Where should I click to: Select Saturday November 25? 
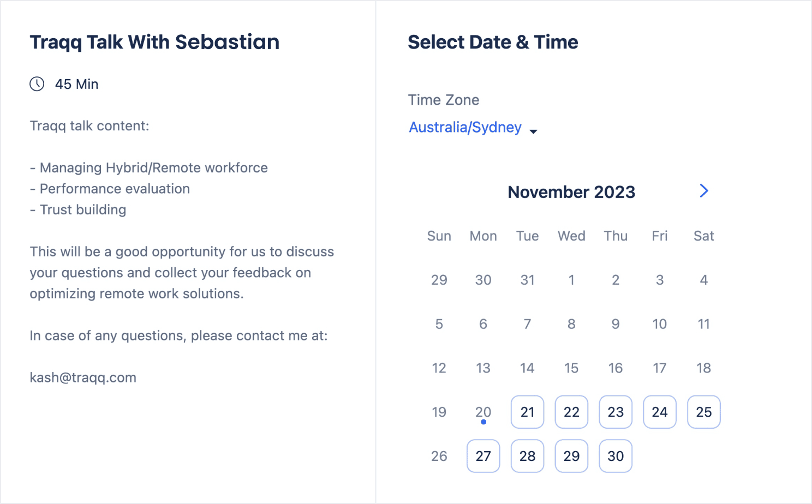[x=704, y=412]
